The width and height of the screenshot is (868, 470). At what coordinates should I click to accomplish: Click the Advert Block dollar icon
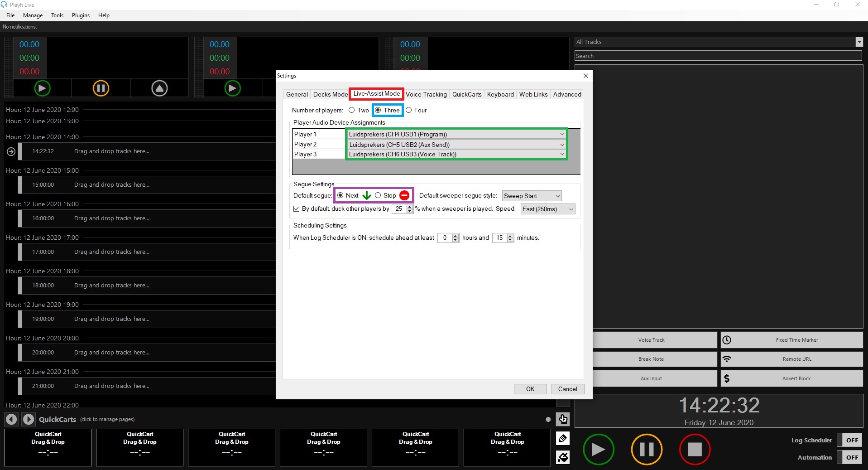pos(727,378)
